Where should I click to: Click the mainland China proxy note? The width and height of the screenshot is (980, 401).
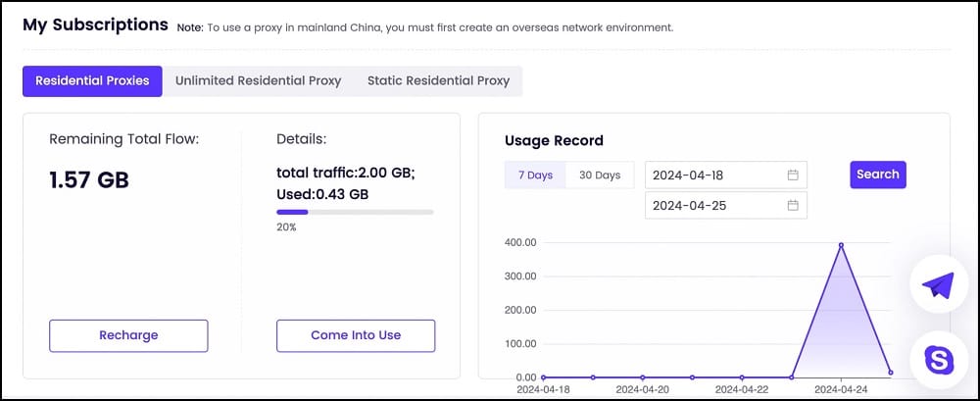(425, 28)
